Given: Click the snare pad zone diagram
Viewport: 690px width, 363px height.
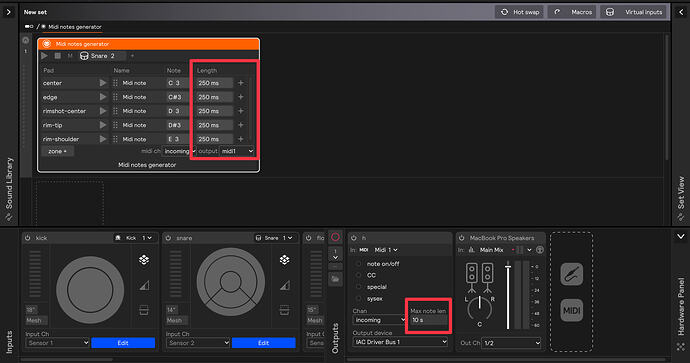Looking at the screenshot, I should pos(231,282).
